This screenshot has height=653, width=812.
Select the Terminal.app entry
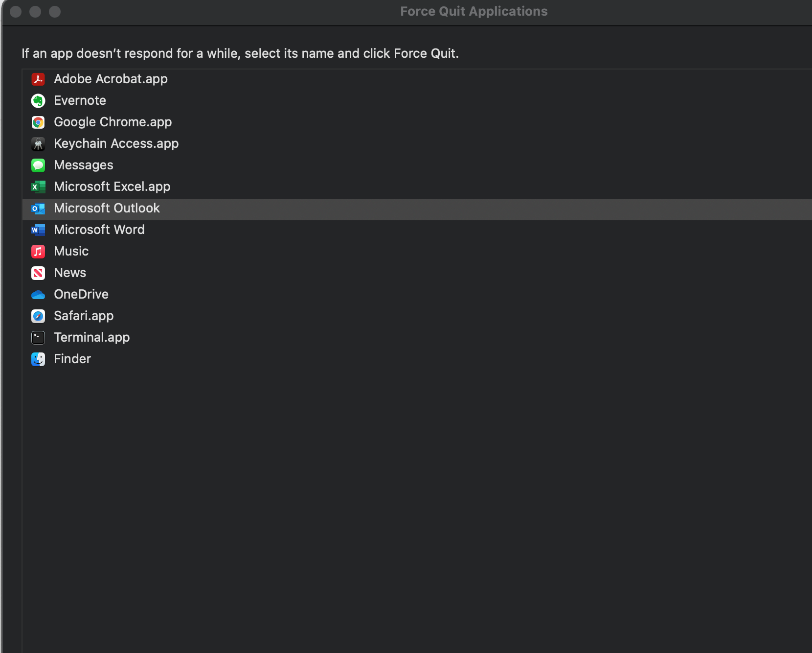click(91, 337)
